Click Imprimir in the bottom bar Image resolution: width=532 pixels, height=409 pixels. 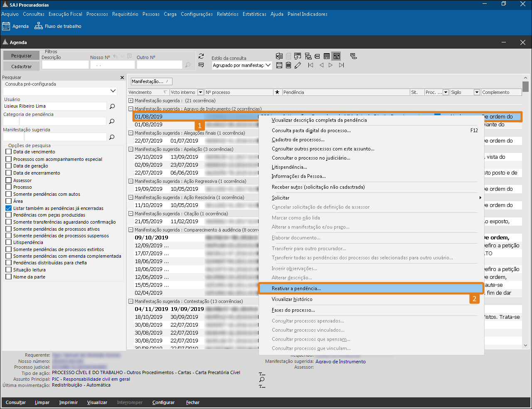pos(69,402)
